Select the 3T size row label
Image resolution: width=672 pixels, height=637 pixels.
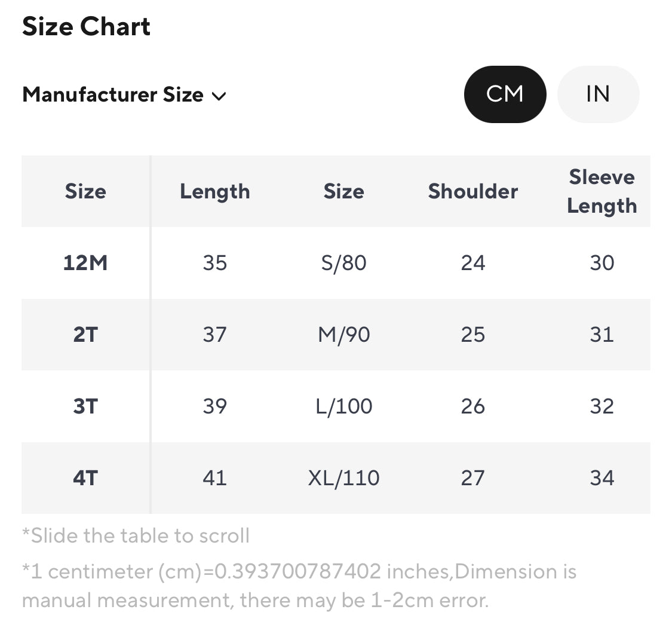(x=85, y=406)
